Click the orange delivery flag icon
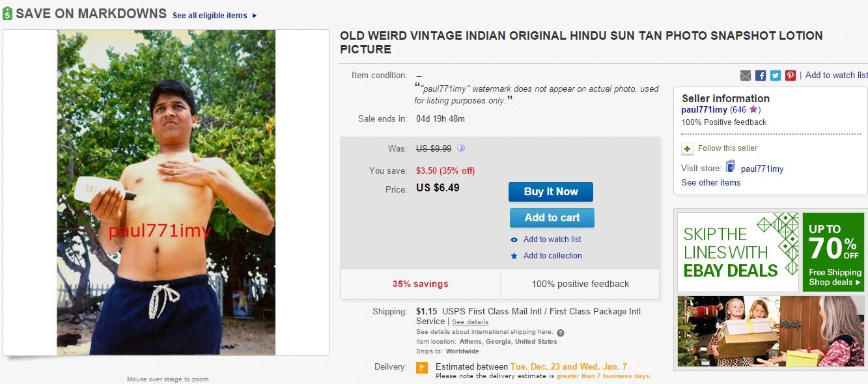Viewport: 868px width, 384px height. pyautogui.click(x=422, y=368)
